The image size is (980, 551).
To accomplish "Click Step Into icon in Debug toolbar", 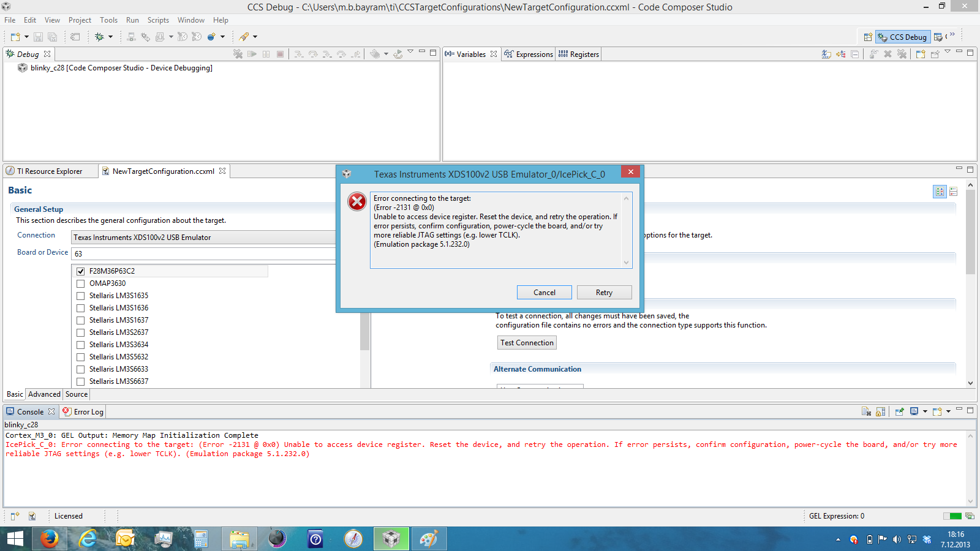I will [298, 54].
